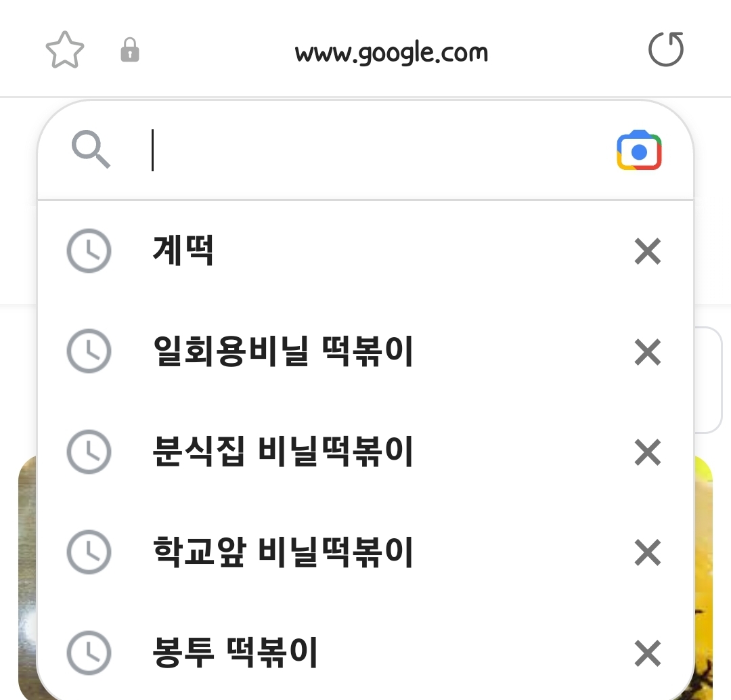731x700 pixels.
Task: Click the clock icon beside '계떡'
Action: 89,251
